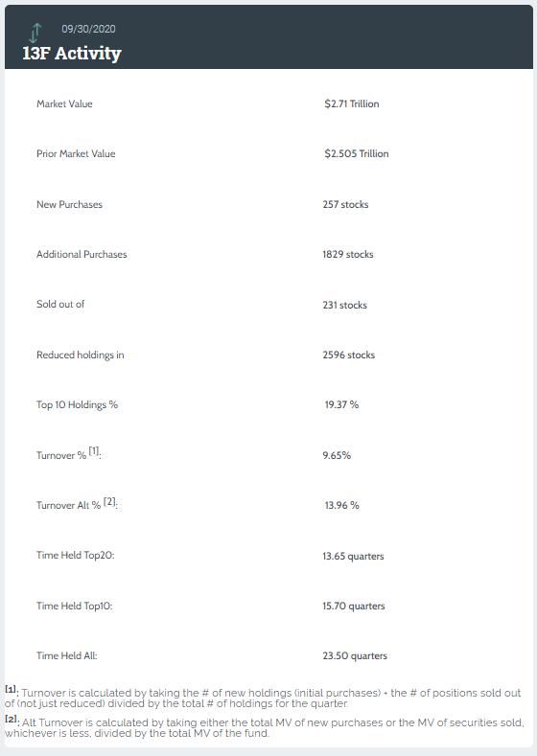The width and height of the screenshot is (537, 756).
Task: Click the Sold out of label
Action: [x=60, y=305]
